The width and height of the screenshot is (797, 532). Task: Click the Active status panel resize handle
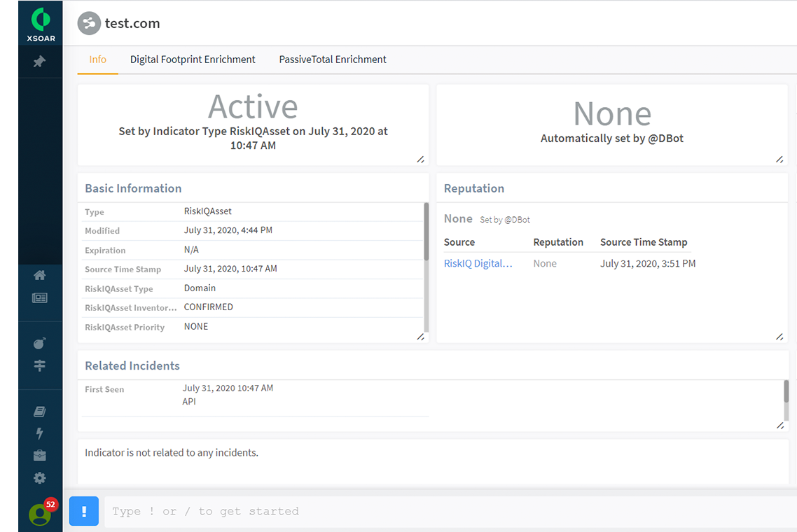(420, 160)
